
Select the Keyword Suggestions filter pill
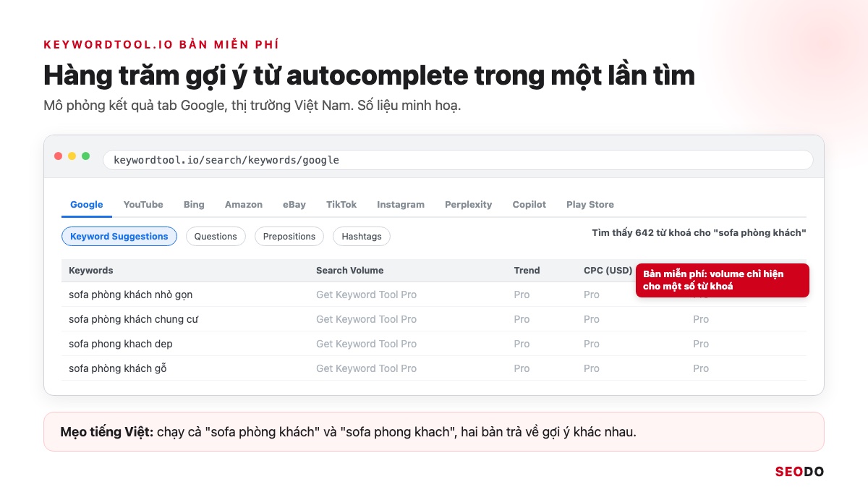point(119,237)
